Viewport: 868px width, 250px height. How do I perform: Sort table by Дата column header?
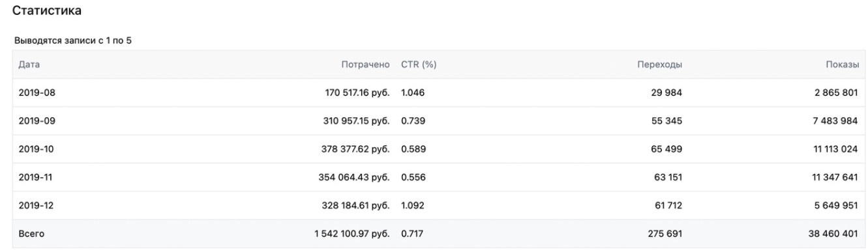pos(29,65)
